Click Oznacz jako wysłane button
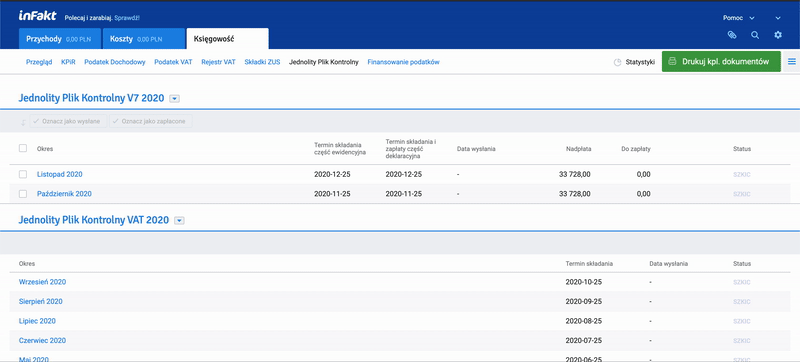This screenshot has height=362, width=800. (68, 121)
